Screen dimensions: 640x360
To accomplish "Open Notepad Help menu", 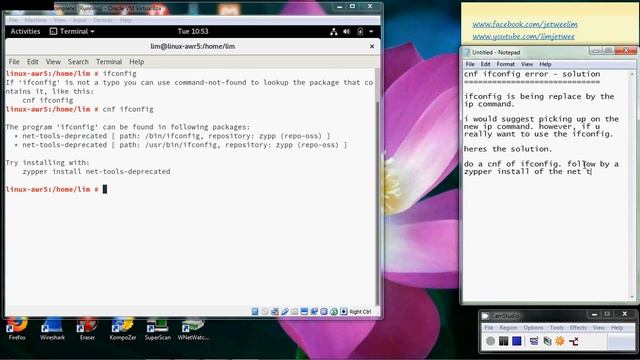I will [545, 64].
